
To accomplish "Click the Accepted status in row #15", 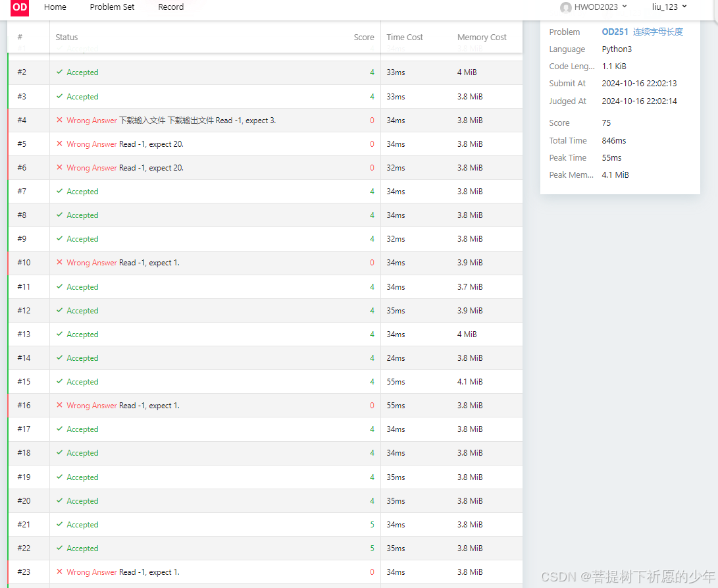I will (82, 382).
